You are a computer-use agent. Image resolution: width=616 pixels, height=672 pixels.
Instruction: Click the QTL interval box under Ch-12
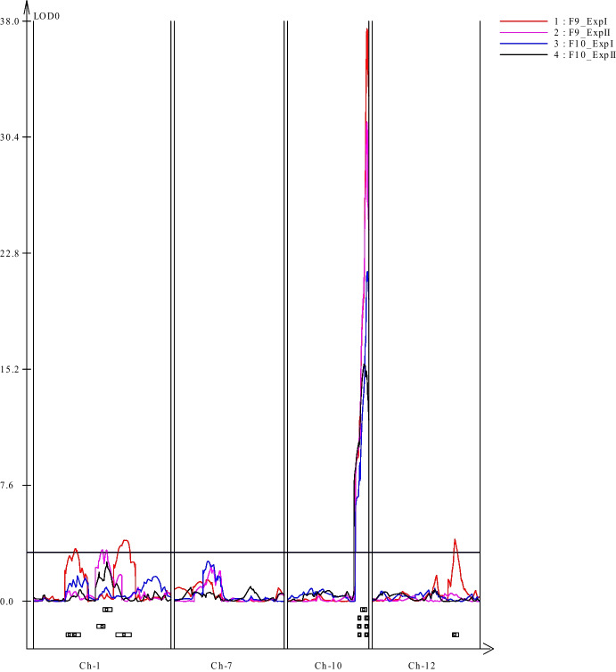pyautogui.click(x=456, y=635)
